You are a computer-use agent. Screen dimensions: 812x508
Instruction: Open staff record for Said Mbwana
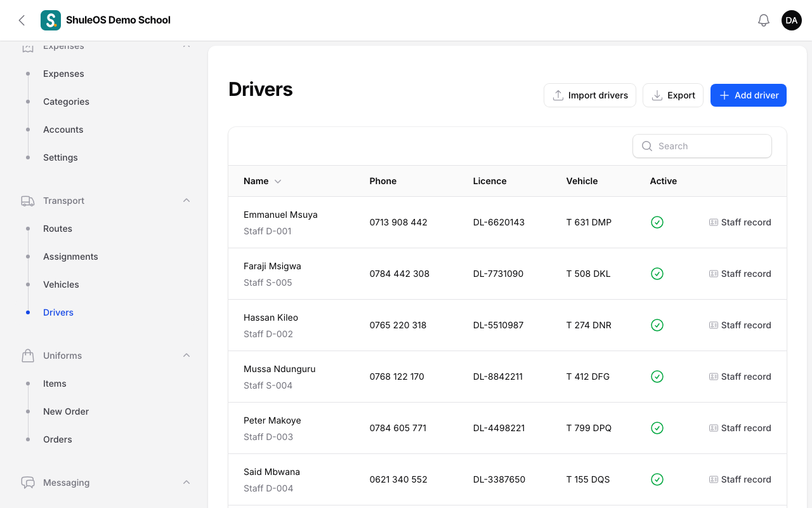tap(740, 479)
